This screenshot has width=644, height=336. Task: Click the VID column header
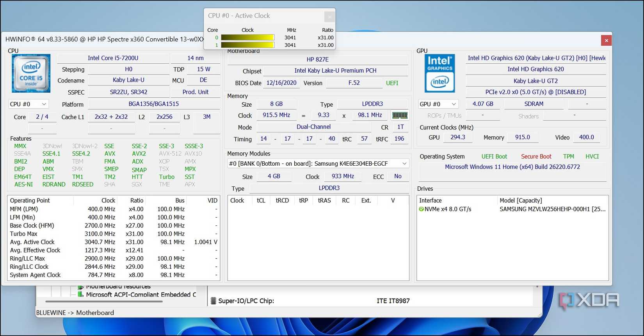click(x=212, y=200)
